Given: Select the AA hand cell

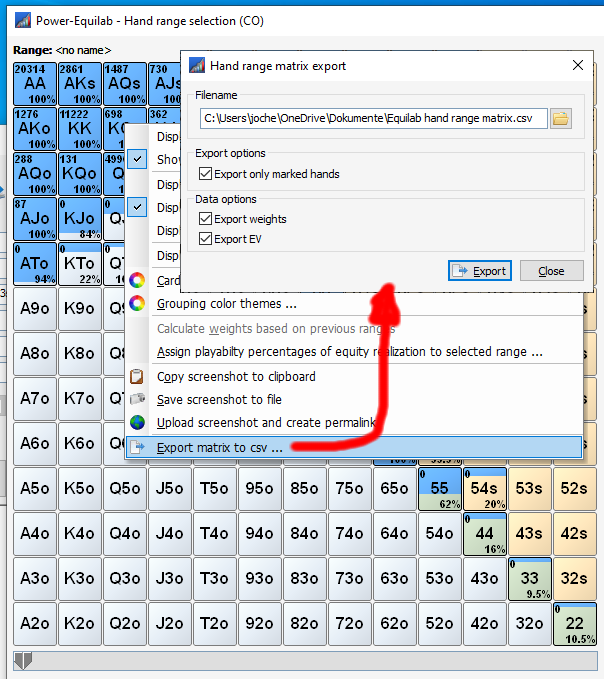Looking at the screenshot, I should click(x=35, y=84).
